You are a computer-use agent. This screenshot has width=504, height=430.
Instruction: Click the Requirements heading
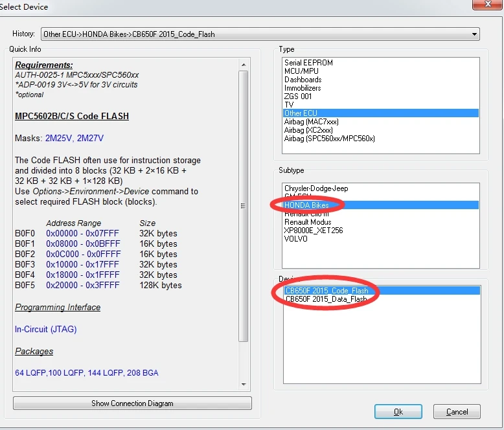(43, 65)
